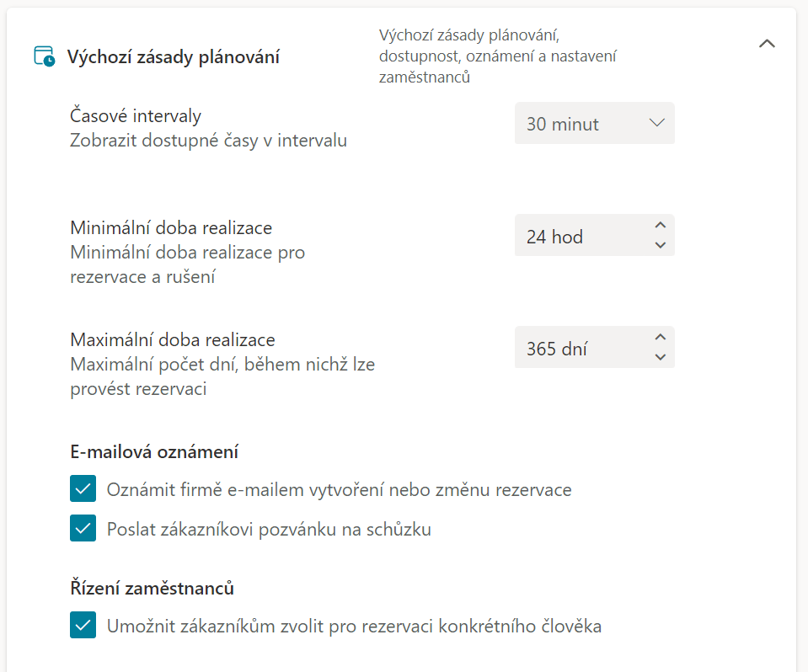The width and height of the screenshot is (808, 672).
Task: Click the 30 minut dropdown chevron arrow
Action: pos(657,123)
